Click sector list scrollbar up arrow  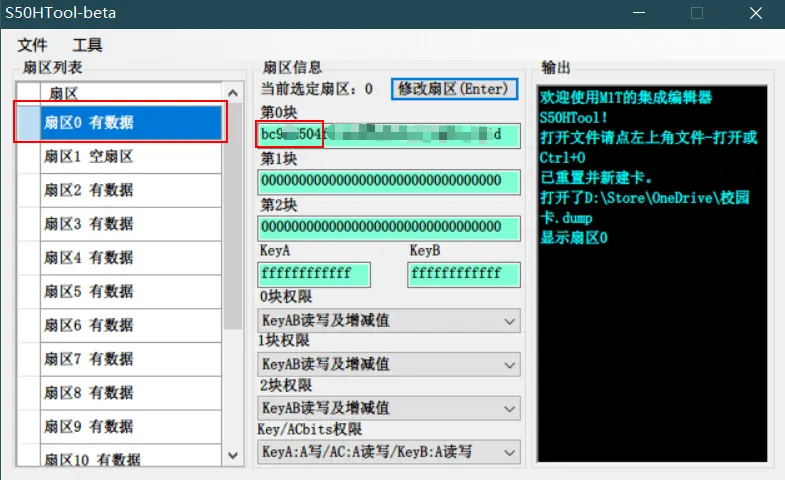click(x=234, y=93)
